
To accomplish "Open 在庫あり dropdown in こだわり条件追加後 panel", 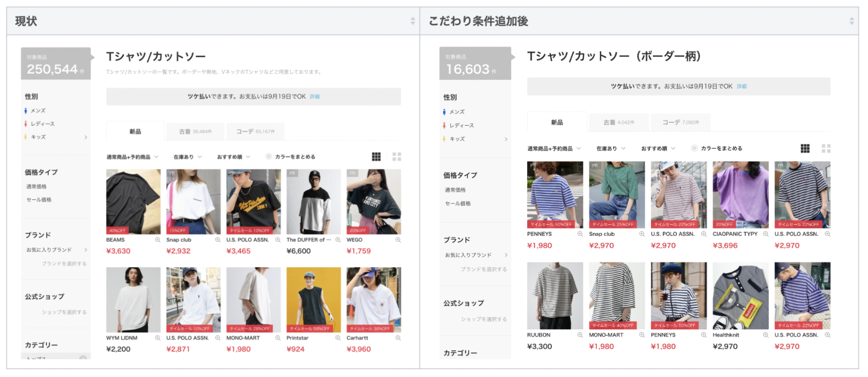I will [611, 149].
